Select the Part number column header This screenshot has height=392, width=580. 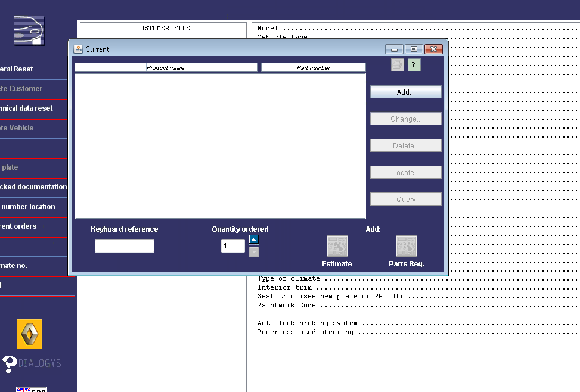click(x=314, y=67)
